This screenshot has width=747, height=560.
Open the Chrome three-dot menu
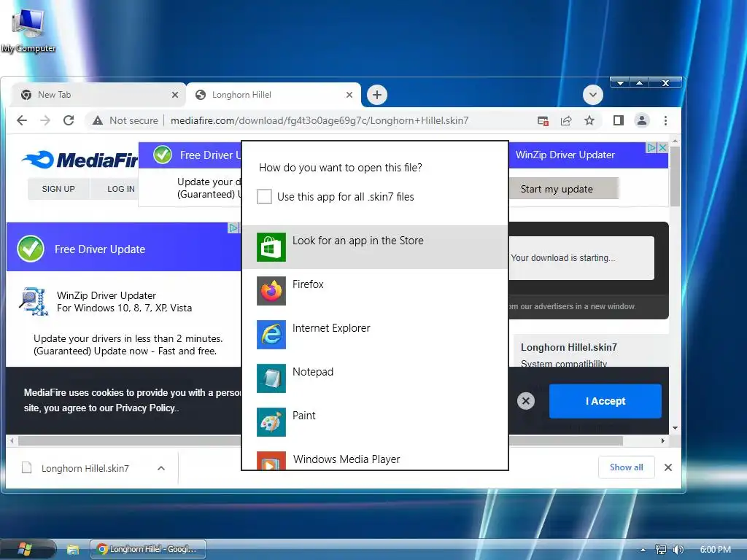pyautogui.click(x=665, y=120)
